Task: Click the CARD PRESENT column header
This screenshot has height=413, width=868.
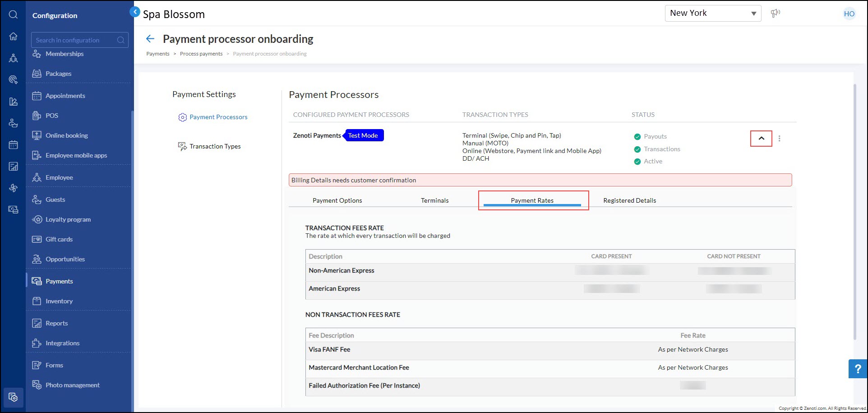Action: 611,256
